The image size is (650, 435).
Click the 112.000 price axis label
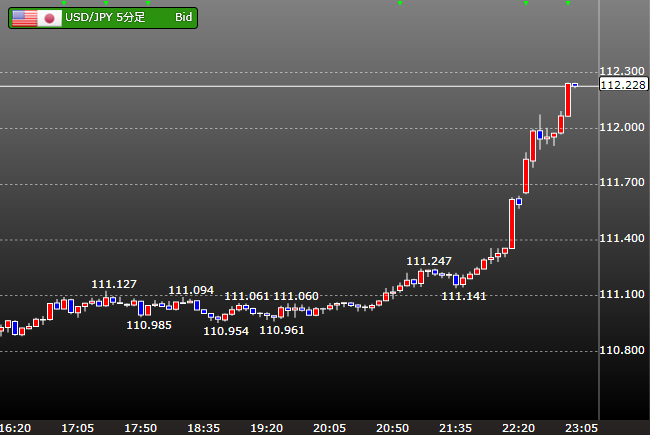pyautogui.click(x=622, y=127)
